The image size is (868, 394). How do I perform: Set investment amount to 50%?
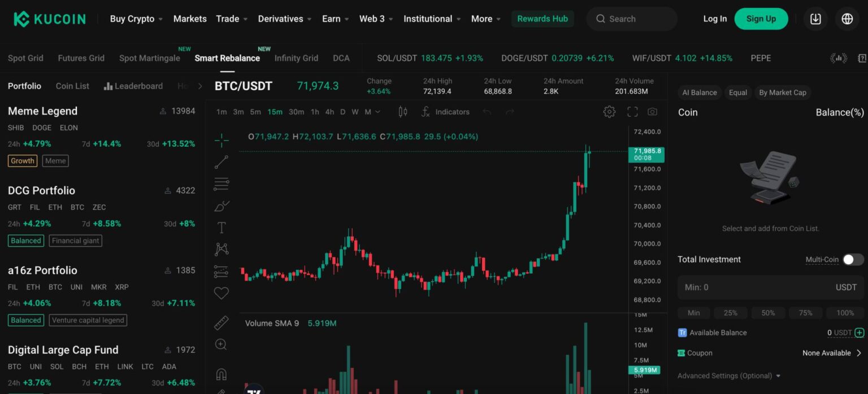coord(768,312)
